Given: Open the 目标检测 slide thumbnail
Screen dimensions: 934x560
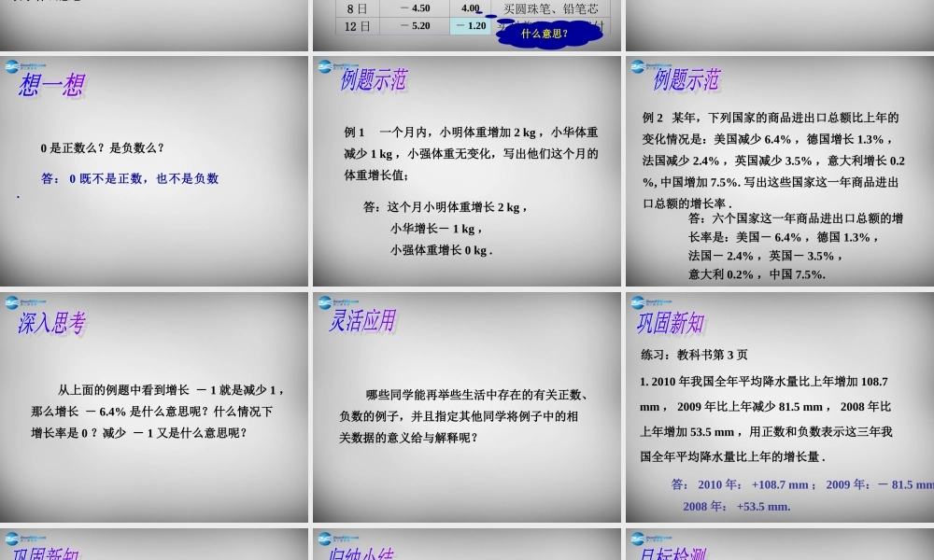Looking at the screenshot, I should (780, 544).
